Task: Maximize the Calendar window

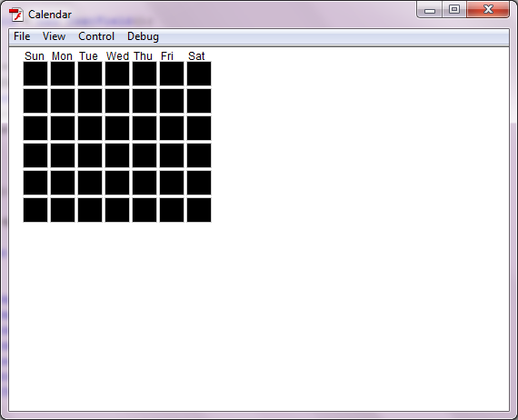Action: 454,10
